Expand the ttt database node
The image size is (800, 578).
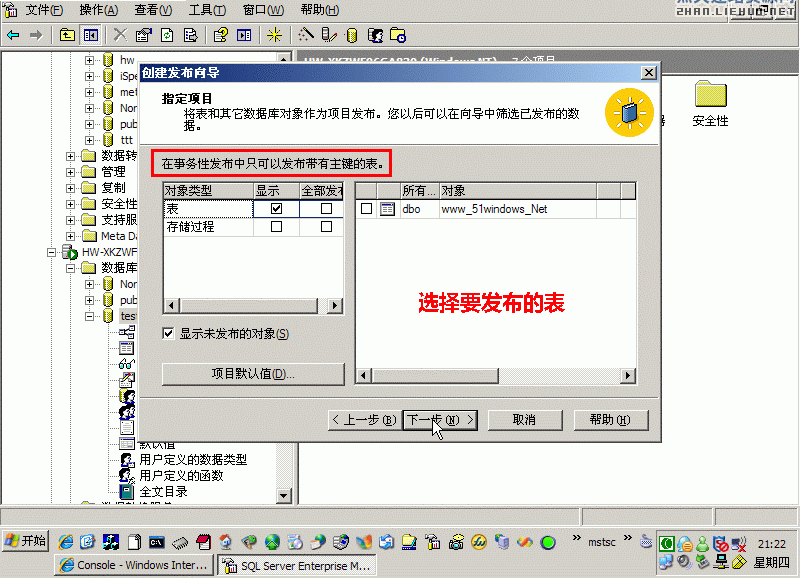pos(89,140)
